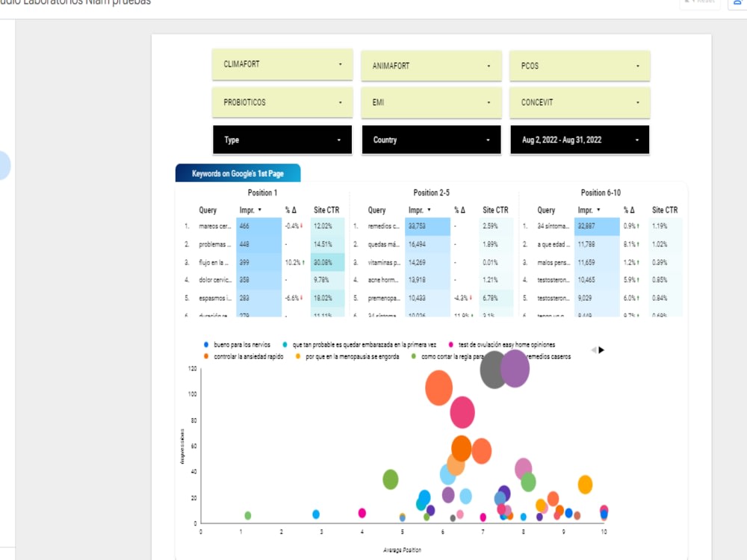The height and width of the screenshot is (560, 747).
Task: Click the yellow bubble near average position 9.5
Action: coord(585,485)
